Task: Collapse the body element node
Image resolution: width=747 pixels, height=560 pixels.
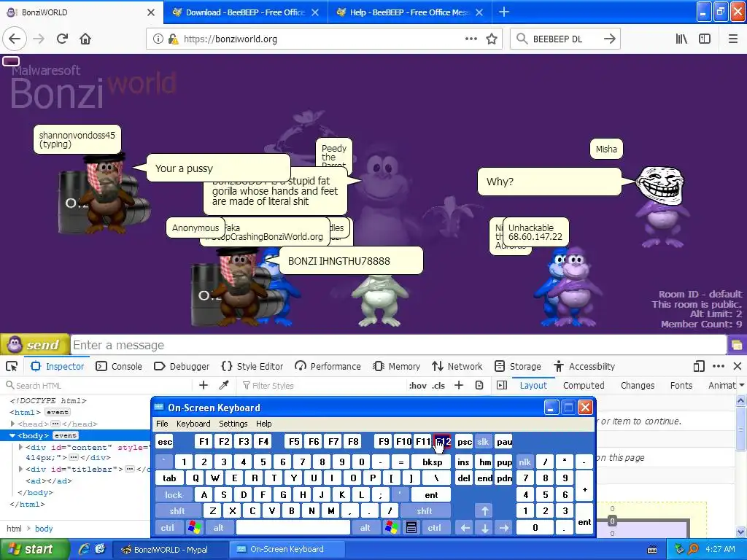Action: point(12,435)
